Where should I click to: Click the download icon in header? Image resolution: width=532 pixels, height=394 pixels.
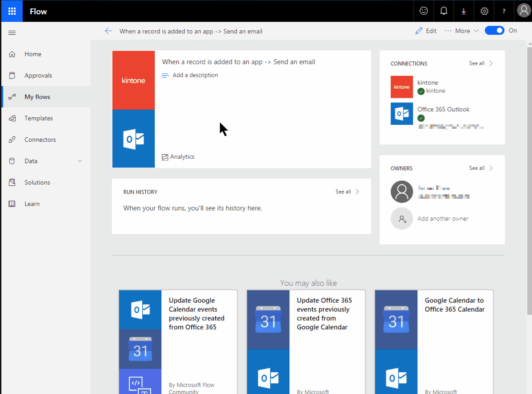point(464,11)
